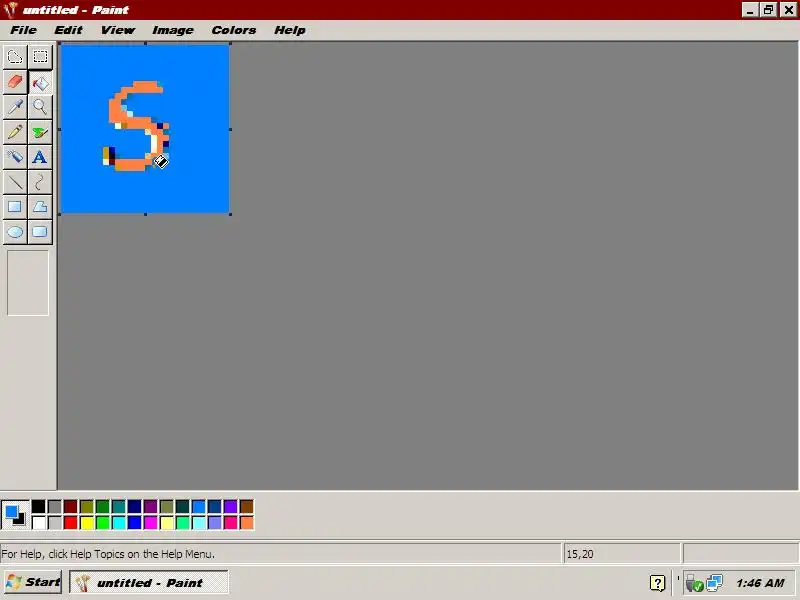This screenshot has width=800, height=600.
Task: Choose the orange palette swatch
Action: (246, 522)
